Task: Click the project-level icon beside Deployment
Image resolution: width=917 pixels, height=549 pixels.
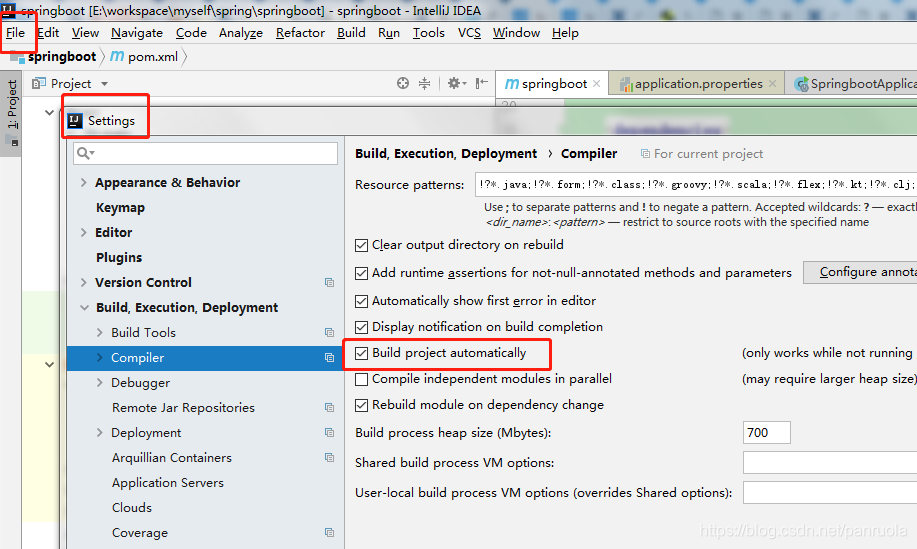Action: (x=329, y=433)
